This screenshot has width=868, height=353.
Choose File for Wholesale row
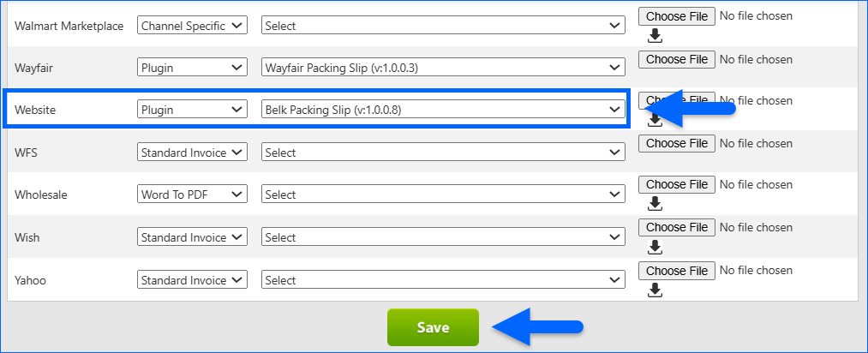(677, 184)
